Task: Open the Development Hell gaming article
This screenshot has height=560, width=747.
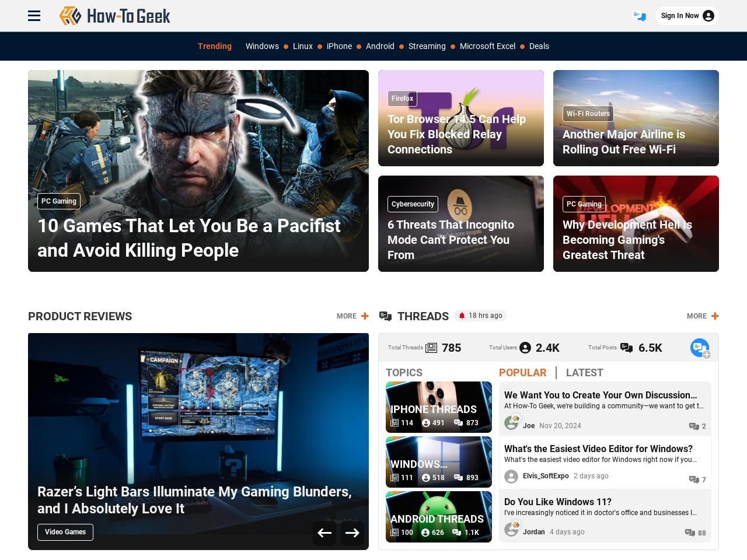Action: 627,240
